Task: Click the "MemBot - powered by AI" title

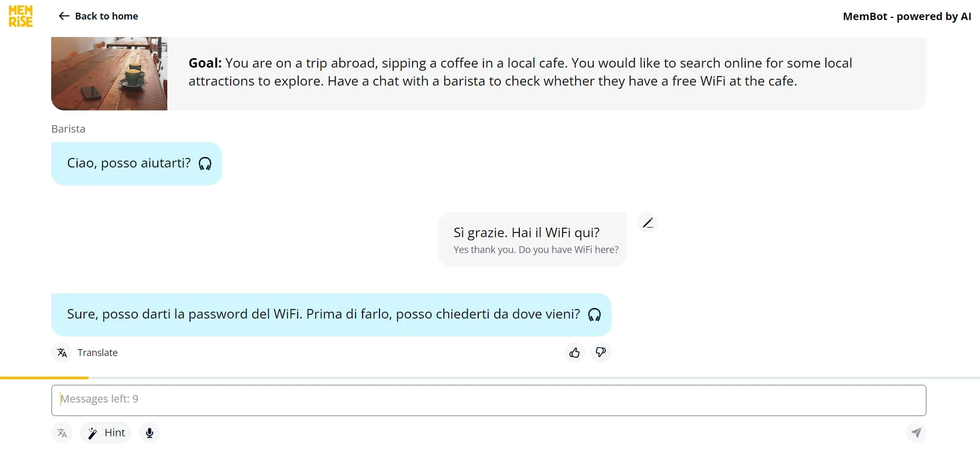Action: tap(907, 16)
